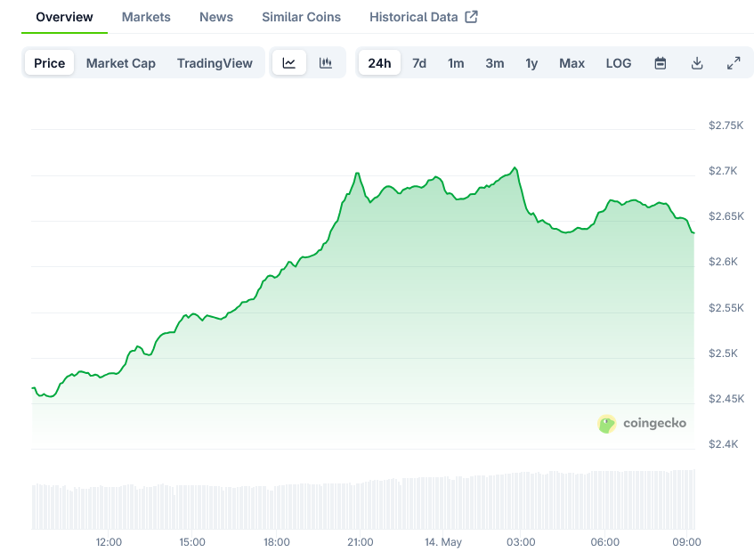Select the 3m time range
This screenshot has height=560, width=754.
[x=495, y=63]
